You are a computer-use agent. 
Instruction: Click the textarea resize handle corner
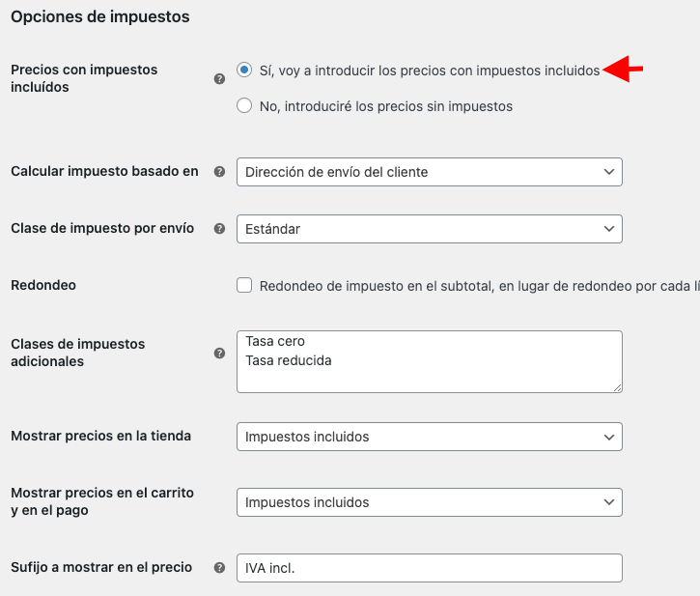617,387
